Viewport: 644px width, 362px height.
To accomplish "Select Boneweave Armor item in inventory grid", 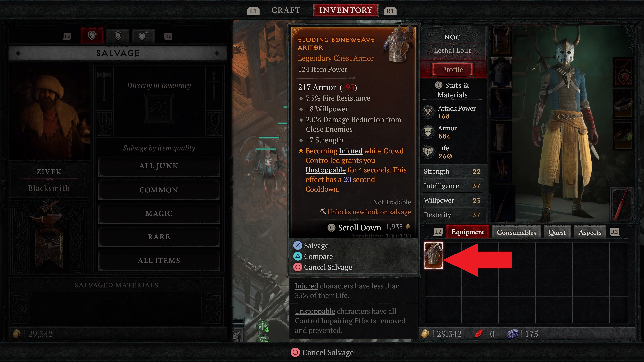I will [434, 255].
